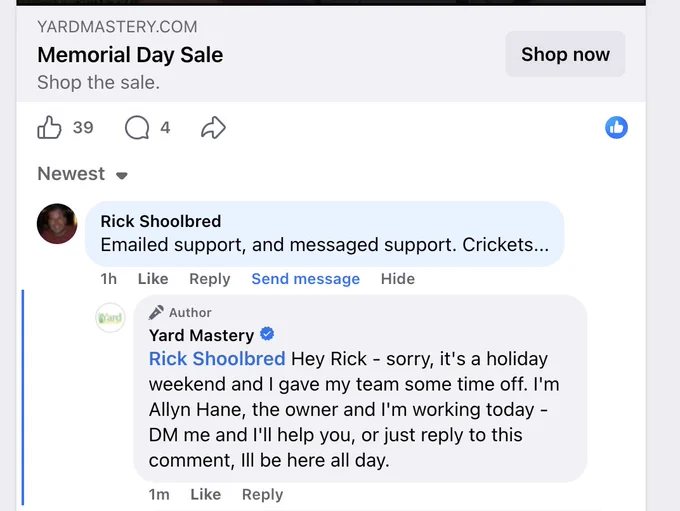Expand the Newest comment sort dropdown
680x511 pixels.
[x=82, y=174]
